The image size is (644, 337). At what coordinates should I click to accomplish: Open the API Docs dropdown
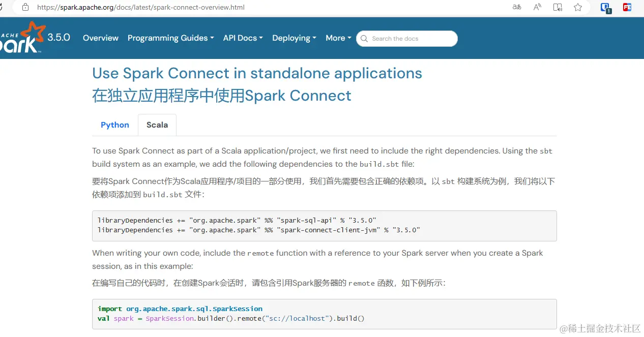243,38
